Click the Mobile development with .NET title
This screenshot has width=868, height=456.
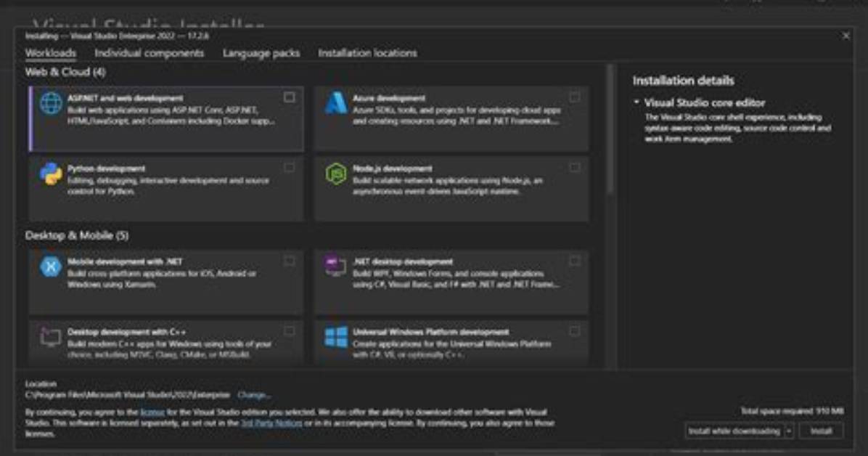pos(125,261)
